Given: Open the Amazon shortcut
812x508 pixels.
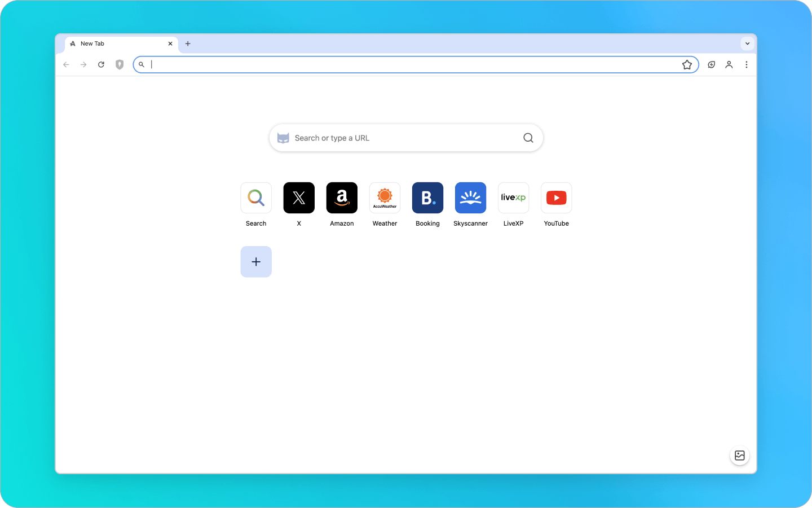Looking at the screenshot, I should [x=342, y=198].
